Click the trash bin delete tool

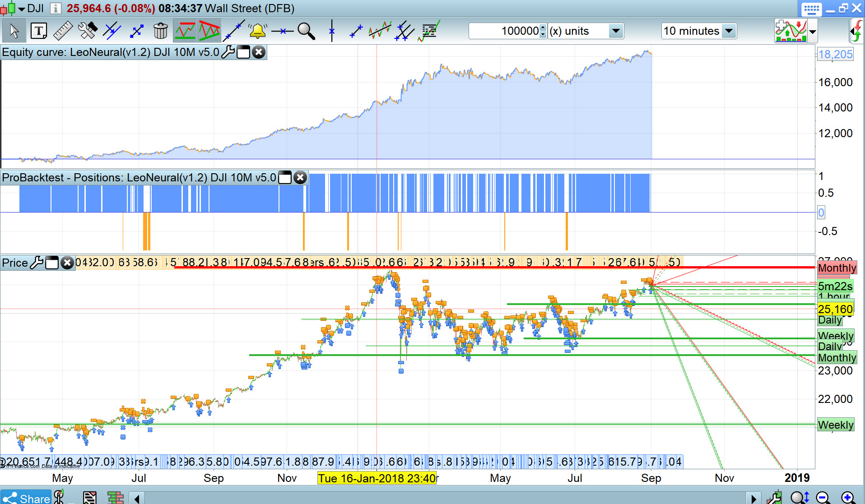tap(160, 31)
